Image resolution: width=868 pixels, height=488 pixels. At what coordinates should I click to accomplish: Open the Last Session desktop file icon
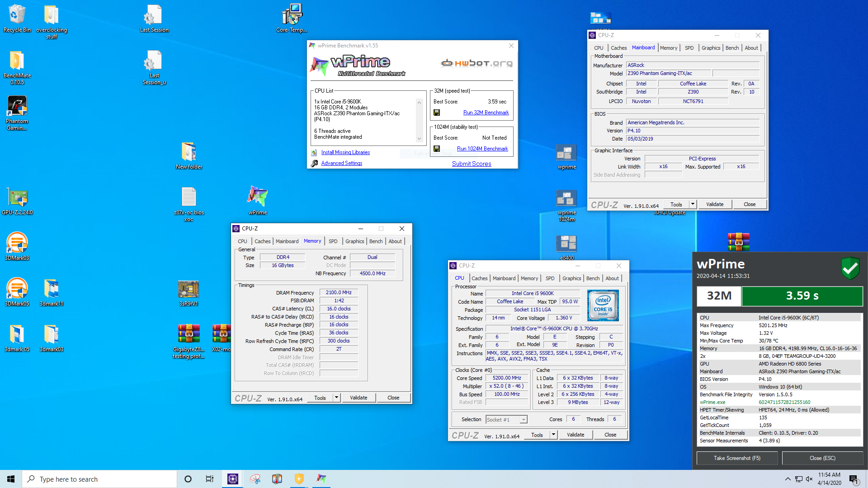154,18
